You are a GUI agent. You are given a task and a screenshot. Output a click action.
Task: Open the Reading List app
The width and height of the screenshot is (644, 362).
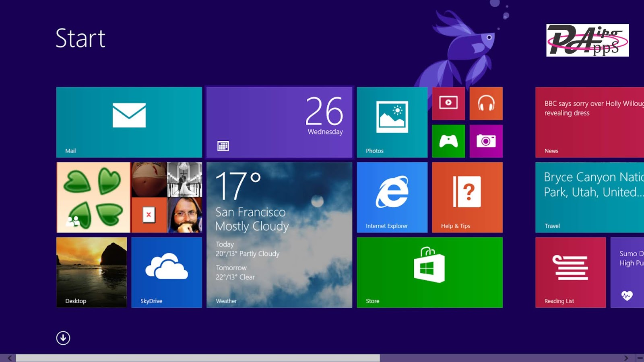tap(570, 272)
